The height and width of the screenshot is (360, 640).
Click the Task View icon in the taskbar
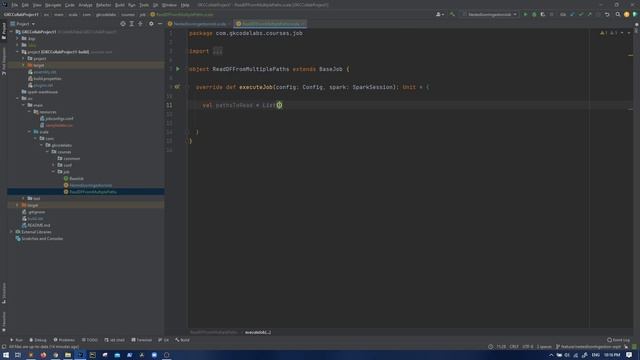(x=18, y=355)
